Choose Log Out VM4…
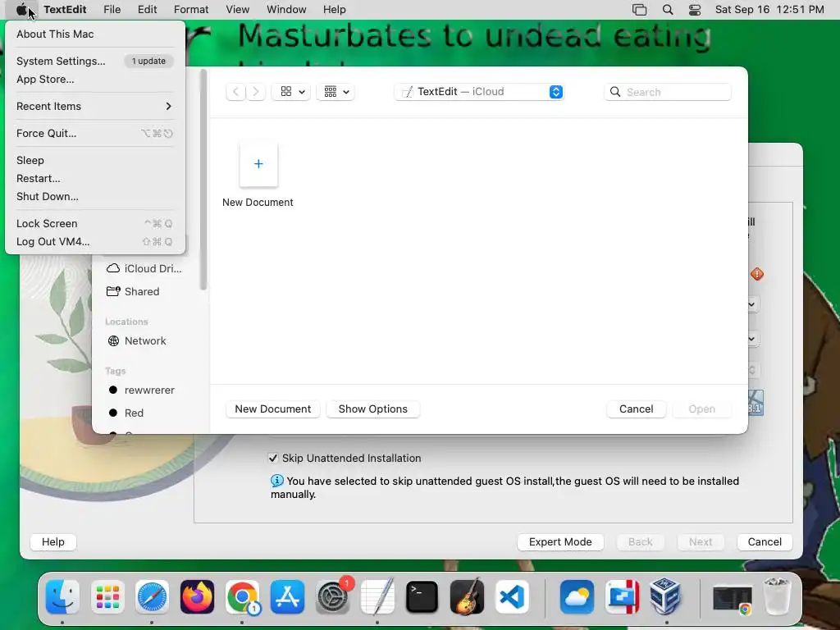The width and height of the screenshot is (840, 630). click(x=95, y=242)
